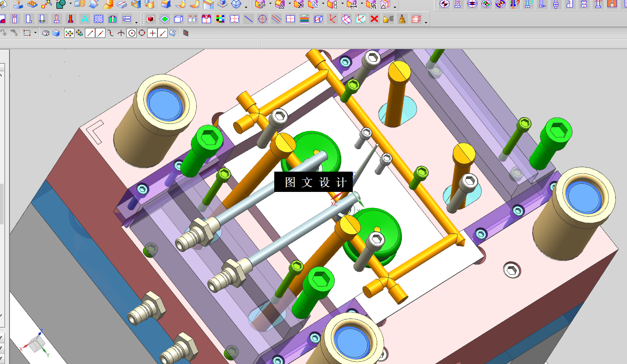Click the red X delete icon
Viewport: 627px width, 364px height.
pos(374,19)
